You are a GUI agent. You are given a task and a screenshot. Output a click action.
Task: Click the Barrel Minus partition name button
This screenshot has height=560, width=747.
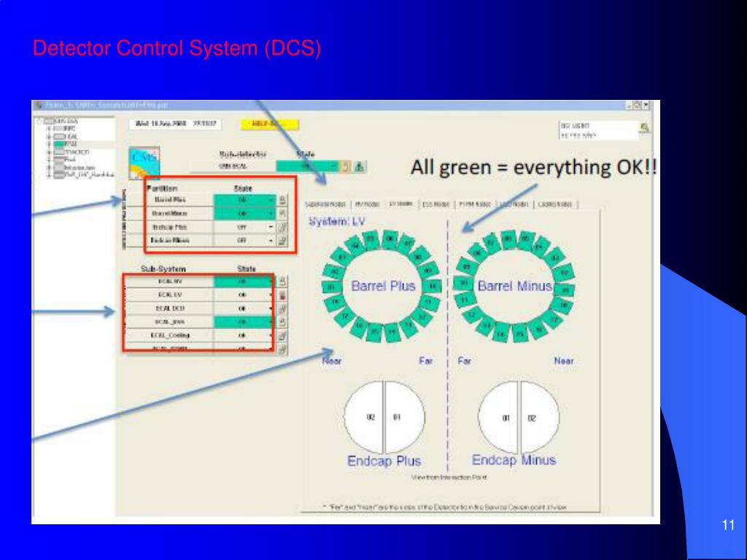coord(170,214)
